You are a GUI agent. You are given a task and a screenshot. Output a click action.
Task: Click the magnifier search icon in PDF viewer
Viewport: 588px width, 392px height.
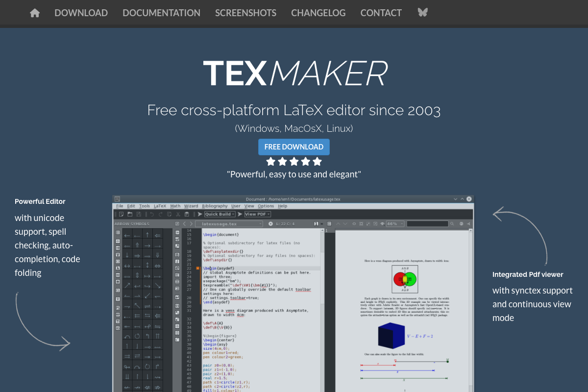click(452, 224)
